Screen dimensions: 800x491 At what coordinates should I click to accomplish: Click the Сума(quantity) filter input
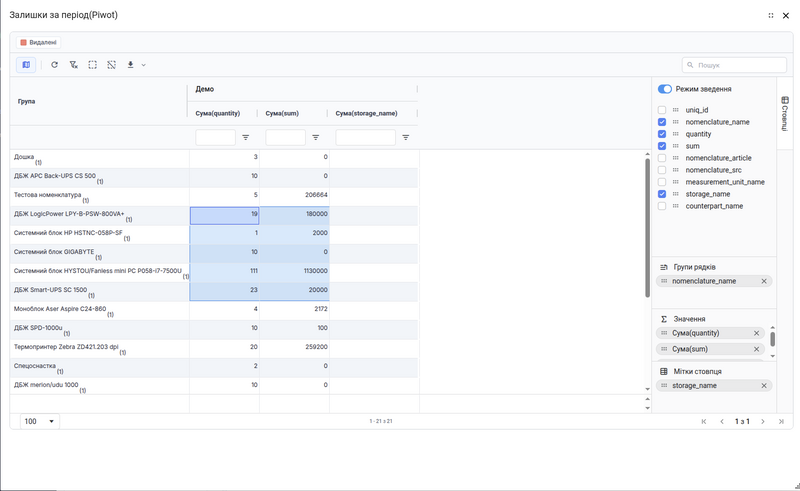215,137
